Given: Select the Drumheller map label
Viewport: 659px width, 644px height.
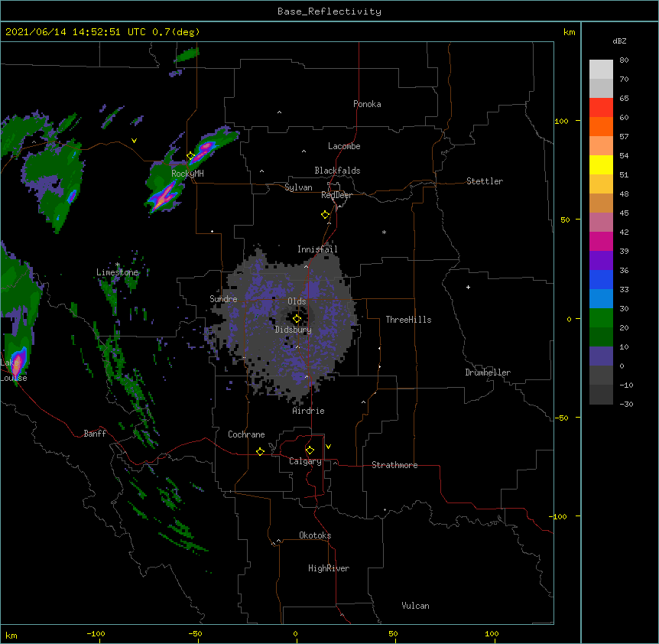Looking at the screenshot, I should (488, 372).
